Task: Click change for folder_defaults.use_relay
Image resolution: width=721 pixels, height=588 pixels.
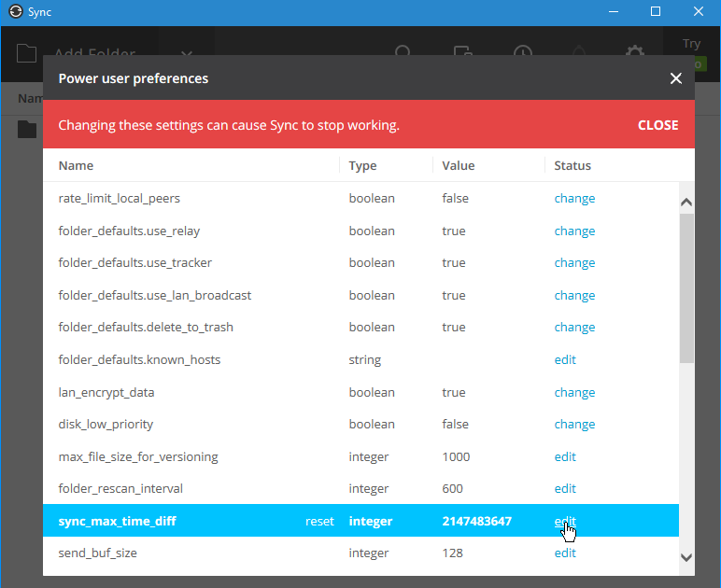Action: tap(574, 231)
